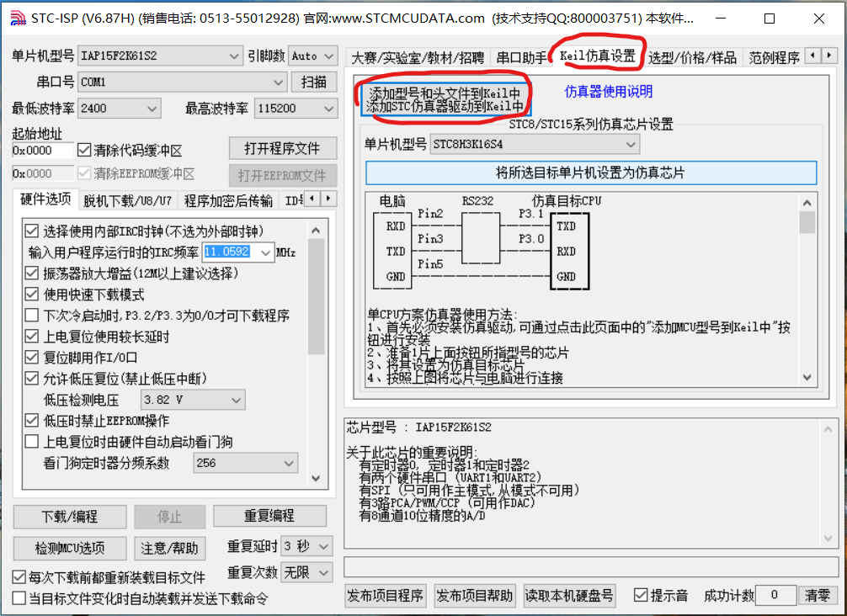
Task: Click hardware options list scrollbar up arrow
Action: point(316,231)
